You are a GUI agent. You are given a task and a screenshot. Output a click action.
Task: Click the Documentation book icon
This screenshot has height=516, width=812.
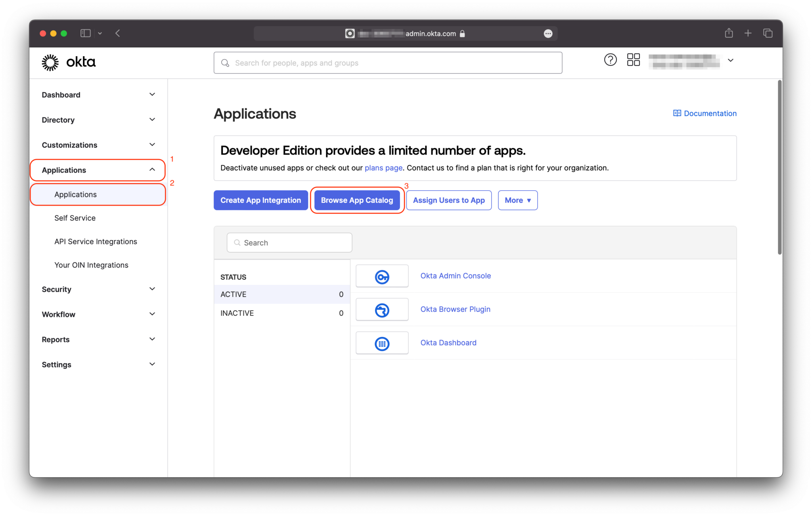(676, 113)
